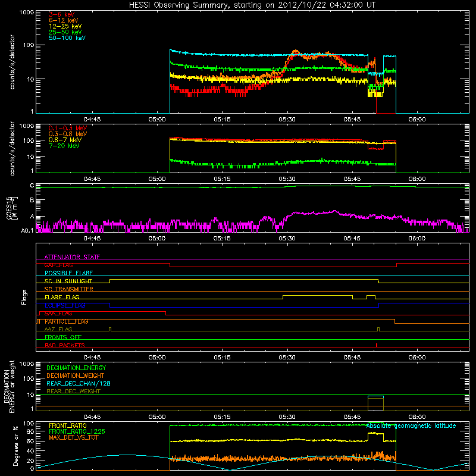476x476 pixels.
Task: Click the A0.1 label on the GOES15 axis
Action: [x=27, y=230]
